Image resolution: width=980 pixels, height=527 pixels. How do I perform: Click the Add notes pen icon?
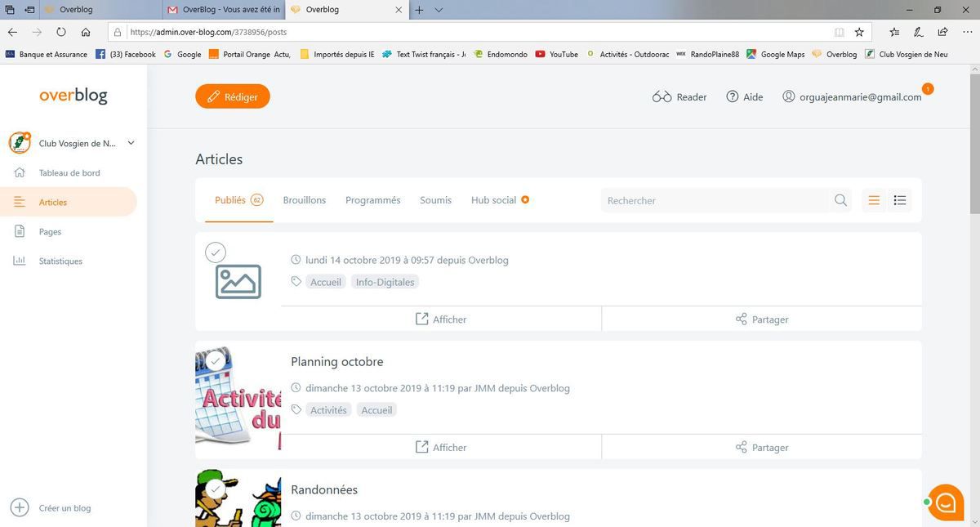click(919, 32)
